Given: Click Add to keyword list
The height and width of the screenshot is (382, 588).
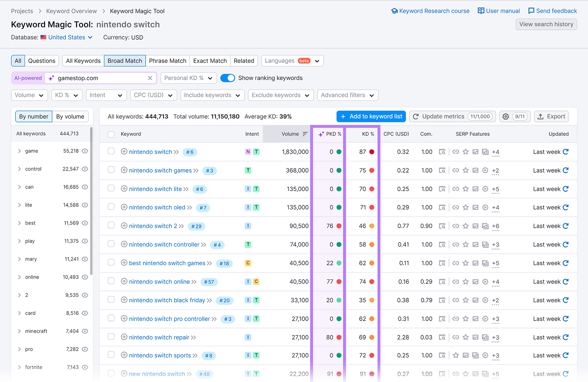Looking at the screenshot, I should [371, 116].
